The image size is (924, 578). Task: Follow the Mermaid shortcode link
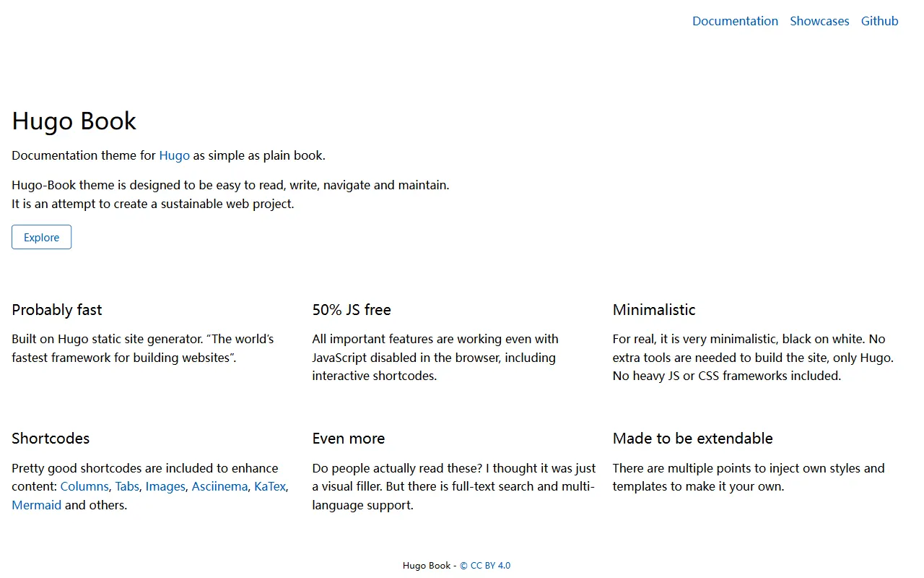36,505
